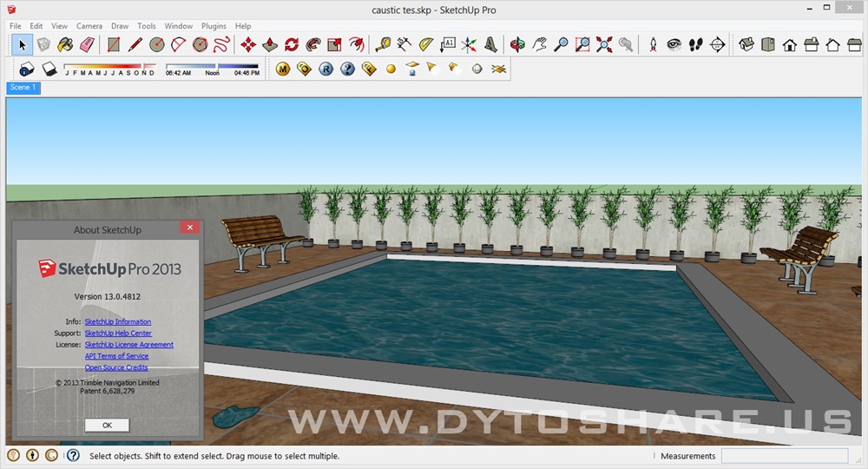This screenshot has height=469, width=868.
Task: Select the Freehand squiggle tool
Action: coord(221,45)
